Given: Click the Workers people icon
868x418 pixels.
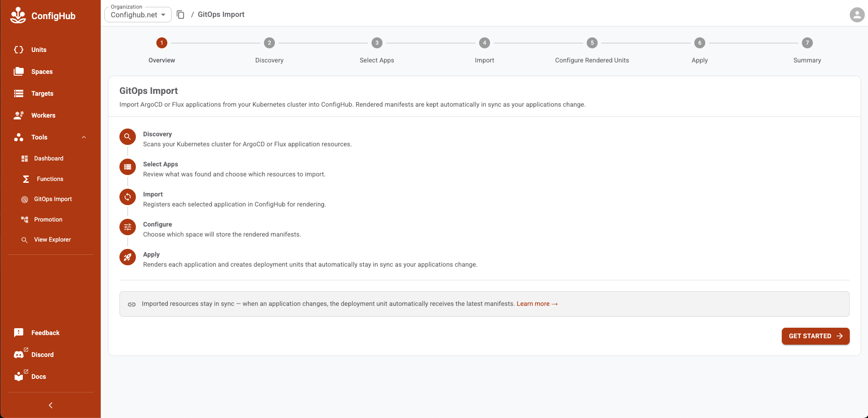Looking at the screenshot, I should click(19, 115).
